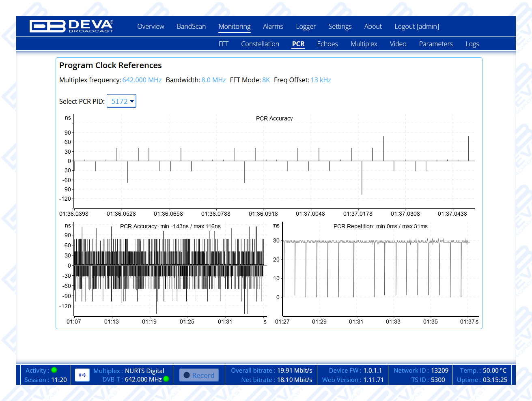The width and height of the screenshot is (532, 401).
Task: Switch to the FFT tab
Action: click(x=223, y=44)
